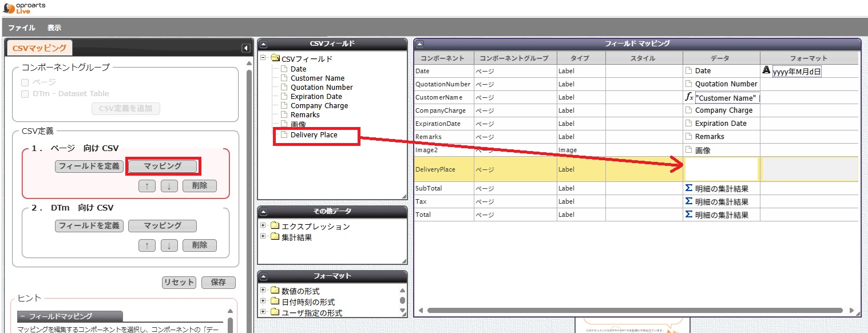Open the View menu
868x333 pixels.
[x=54, y=28]
